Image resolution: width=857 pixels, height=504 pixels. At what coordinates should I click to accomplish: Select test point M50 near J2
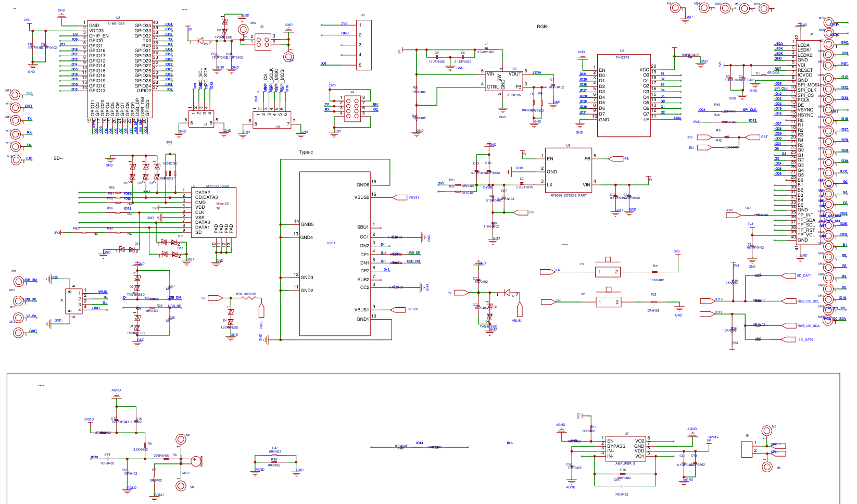(243, 30)
